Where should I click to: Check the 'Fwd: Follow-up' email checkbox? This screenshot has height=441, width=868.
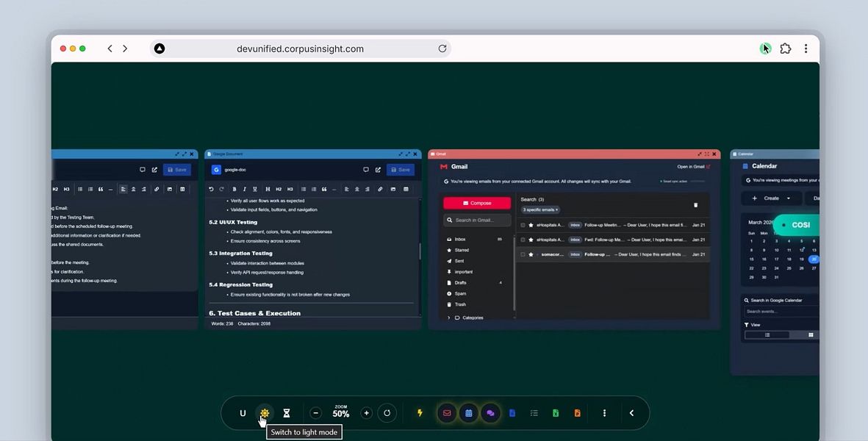(523, 240)
